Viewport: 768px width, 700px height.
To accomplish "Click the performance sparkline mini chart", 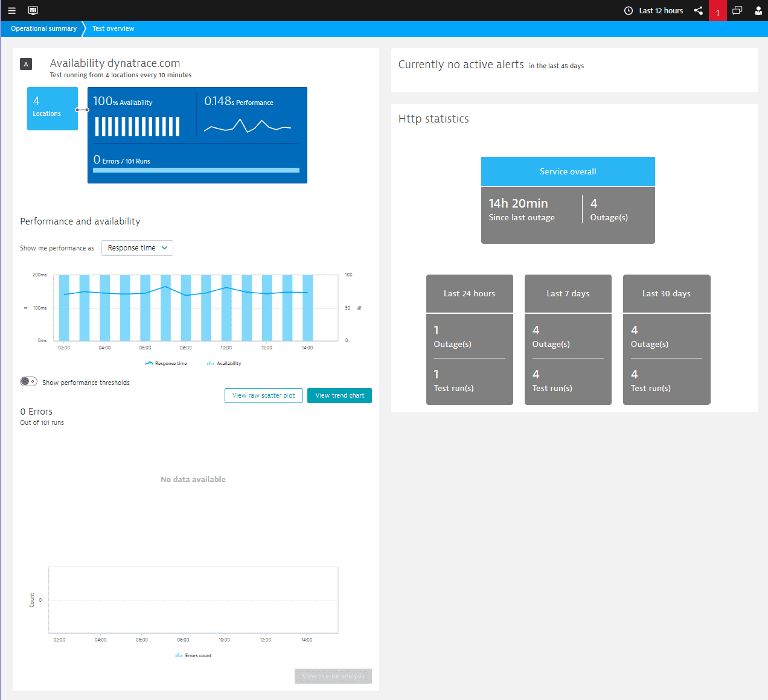I will pos(248,126).
